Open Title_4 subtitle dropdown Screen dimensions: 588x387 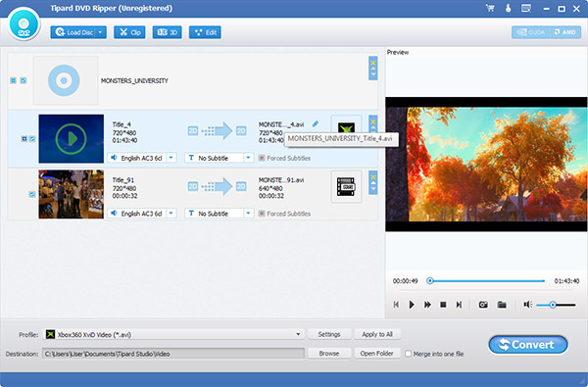tap(248, 158)
